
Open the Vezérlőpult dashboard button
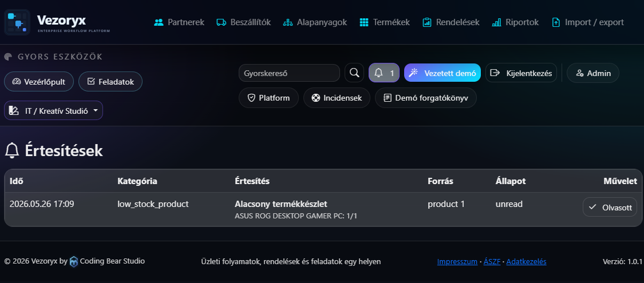click(x=38, y=82)
